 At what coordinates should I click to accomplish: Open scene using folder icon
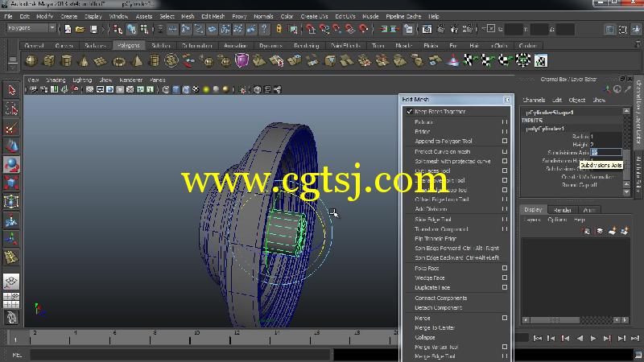tap(80, 29)
